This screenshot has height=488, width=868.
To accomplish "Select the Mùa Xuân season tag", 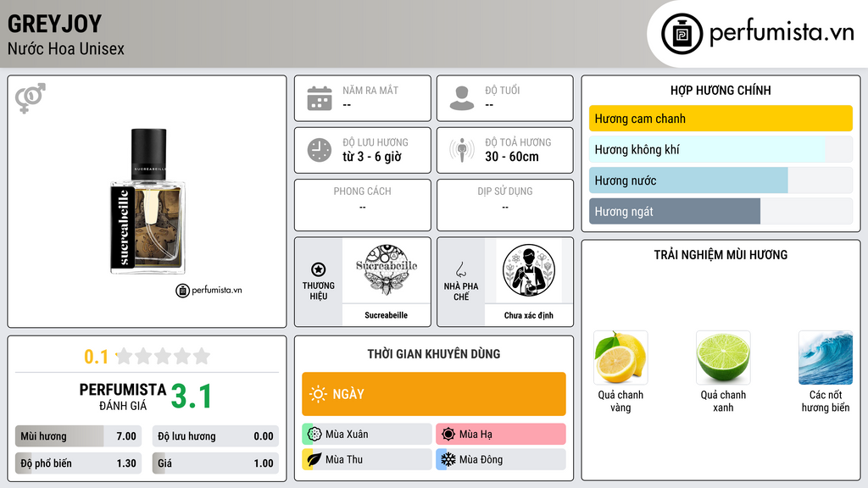I will pyautogui.click(x=367, y=434).
